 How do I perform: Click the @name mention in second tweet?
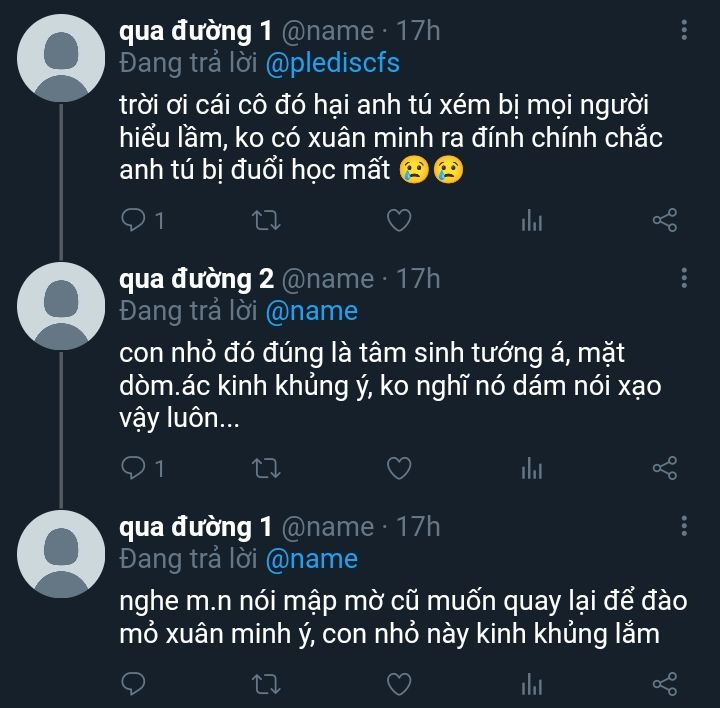point(311,311)
